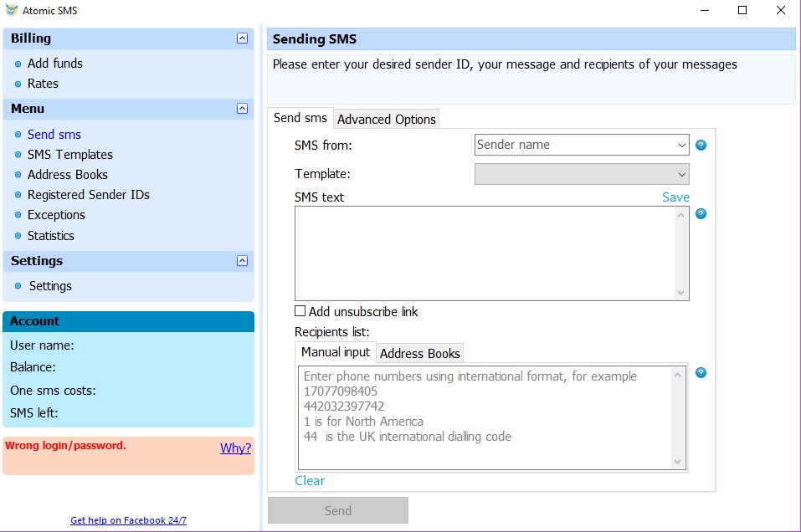Click the Why? link next to login error
801x532 pixels.
click(235, 448)
